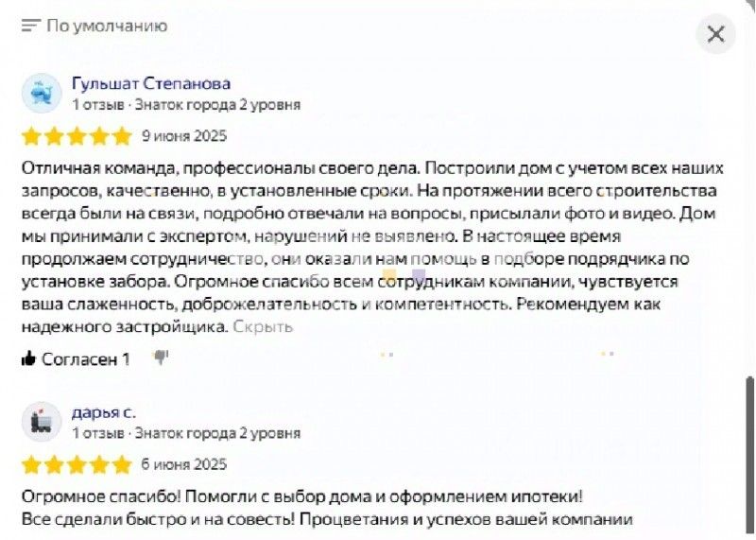The width and height of the screenshot is (756, 540).
Task: Open the дарья с. profile name link
Action: [104, 412]
